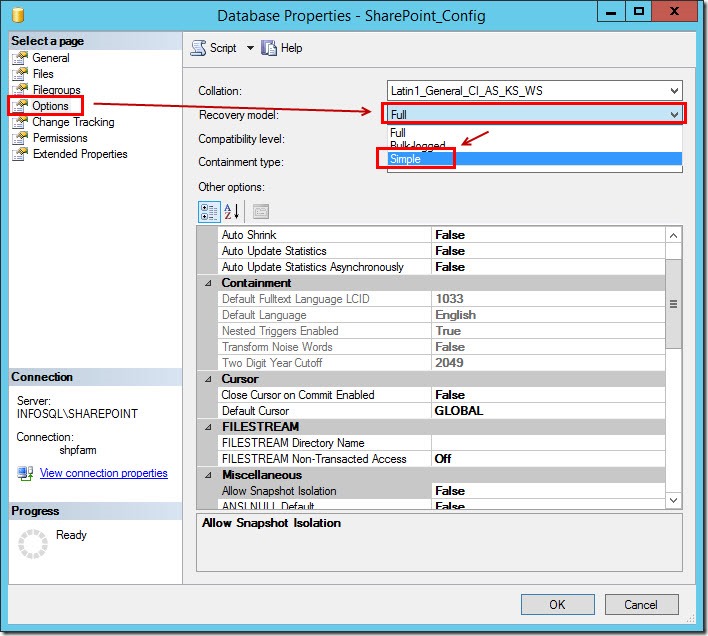
Task: Collapse the Containment category
Action: pyautogui.click(x=208, y=283)
